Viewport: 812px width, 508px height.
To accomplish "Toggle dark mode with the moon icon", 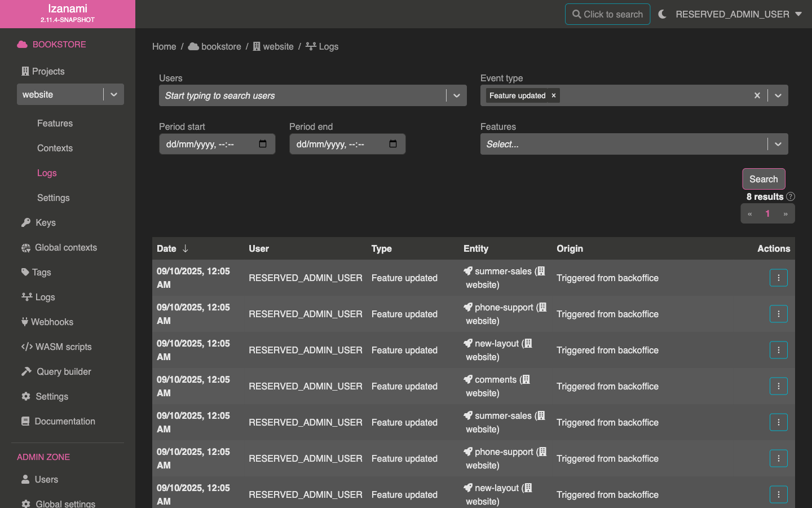I will pos(662,14).
